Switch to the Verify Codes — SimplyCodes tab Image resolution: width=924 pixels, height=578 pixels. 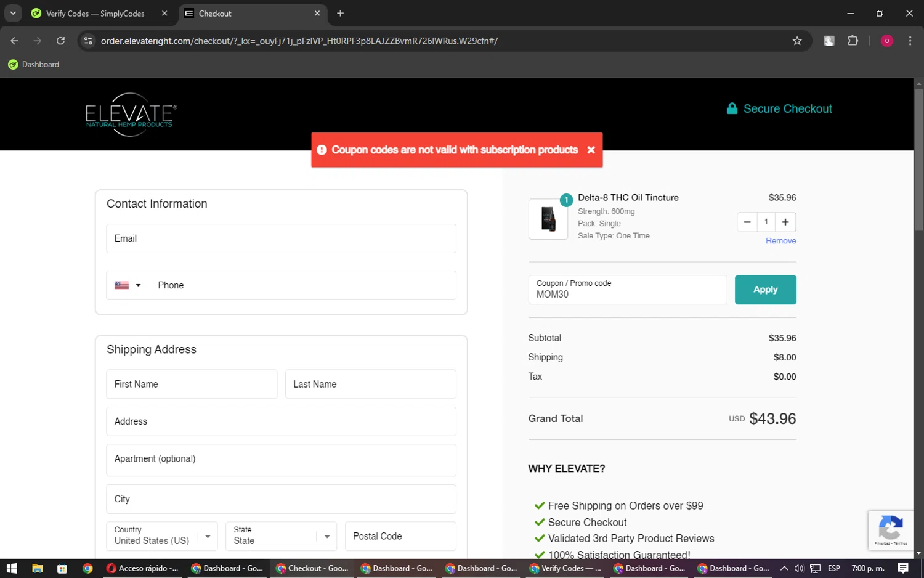pyautogui.click(x=95, y=14)
